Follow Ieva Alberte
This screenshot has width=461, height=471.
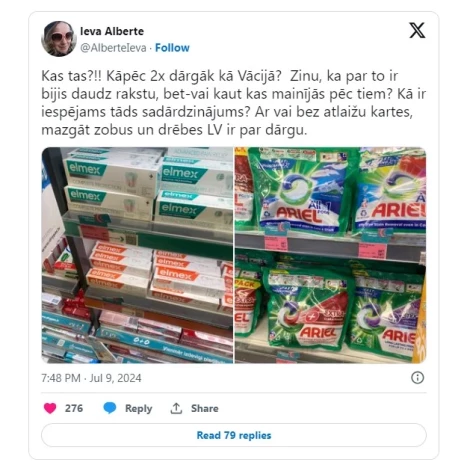[172, 48]
